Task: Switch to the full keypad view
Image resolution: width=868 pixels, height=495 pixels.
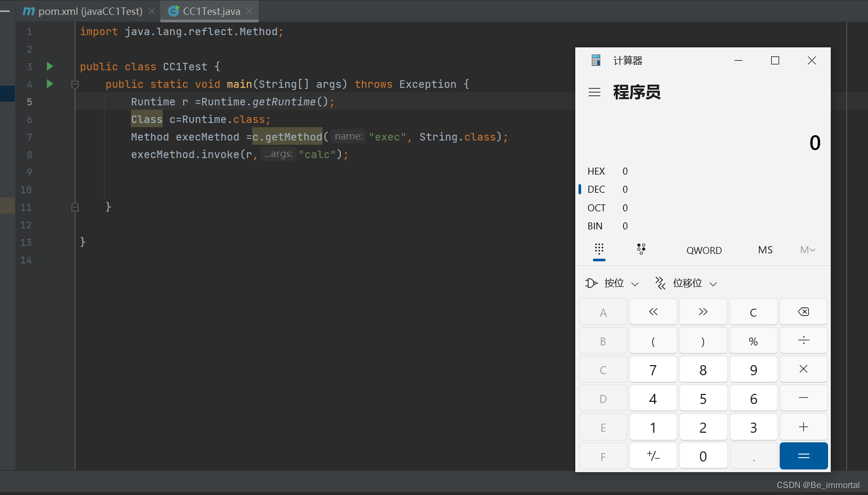Action: (599, 249)
